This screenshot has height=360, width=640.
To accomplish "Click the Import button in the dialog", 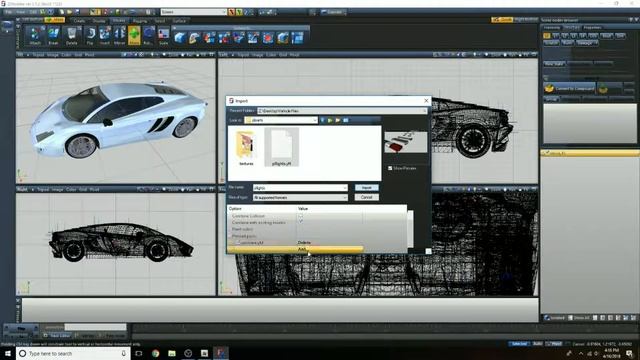I will pyautogui.click(x=367, y=188).
